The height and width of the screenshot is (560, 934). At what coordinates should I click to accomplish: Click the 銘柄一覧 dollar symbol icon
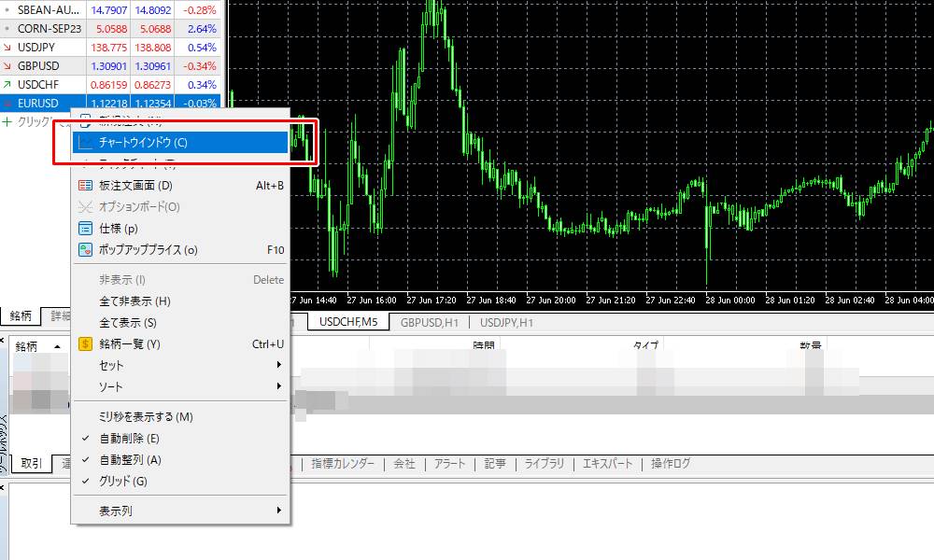pyautogui.click(x=85, y=344)
